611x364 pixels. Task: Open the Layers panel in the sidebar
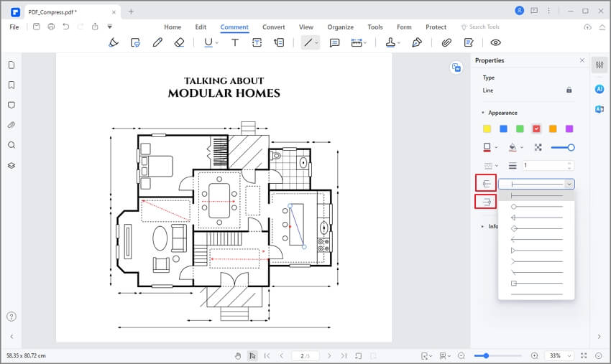pos(12,165)
